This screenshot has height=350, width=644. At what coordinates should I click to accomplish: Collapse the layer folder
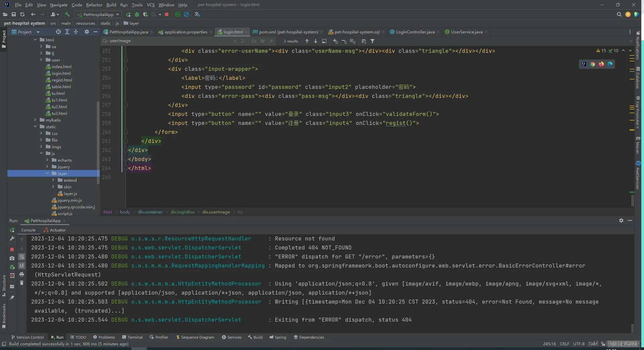47,173
